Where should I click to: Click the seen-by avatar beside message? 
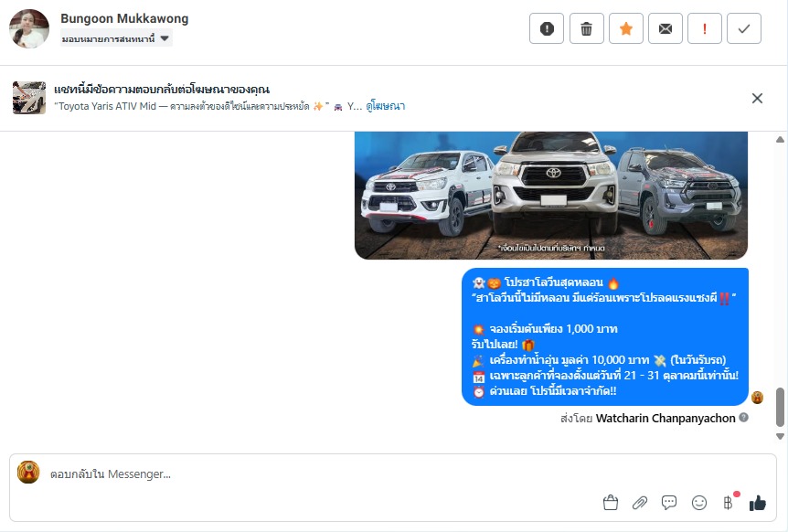click(757, 398)
